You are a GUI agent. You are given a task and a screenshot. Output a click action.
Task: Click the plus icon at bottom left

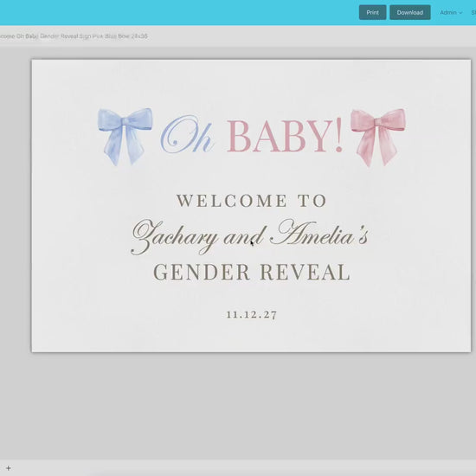[x=9, y=468]
